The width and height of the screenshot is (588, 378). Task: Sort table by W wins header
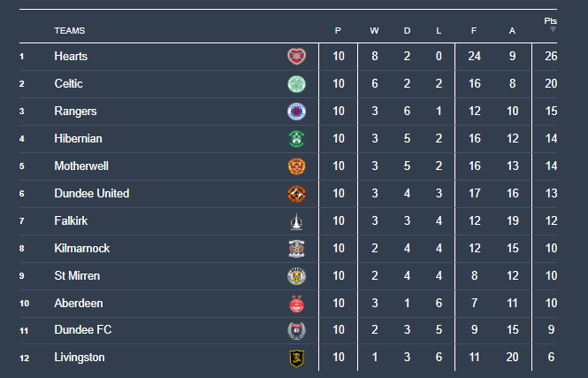pyautogui.click(x=374, y=31)
